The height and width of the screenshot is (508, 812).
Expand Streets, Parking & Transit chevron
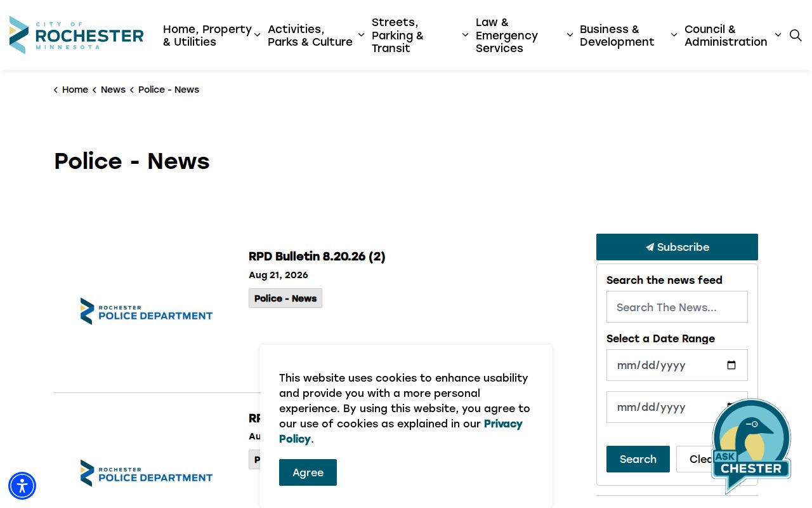465,36
